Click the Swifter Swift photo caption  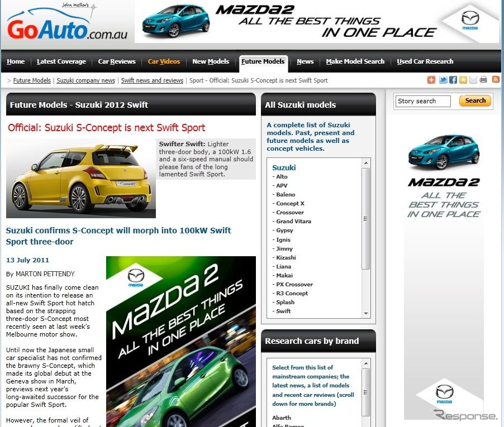[x=206, y=159]
